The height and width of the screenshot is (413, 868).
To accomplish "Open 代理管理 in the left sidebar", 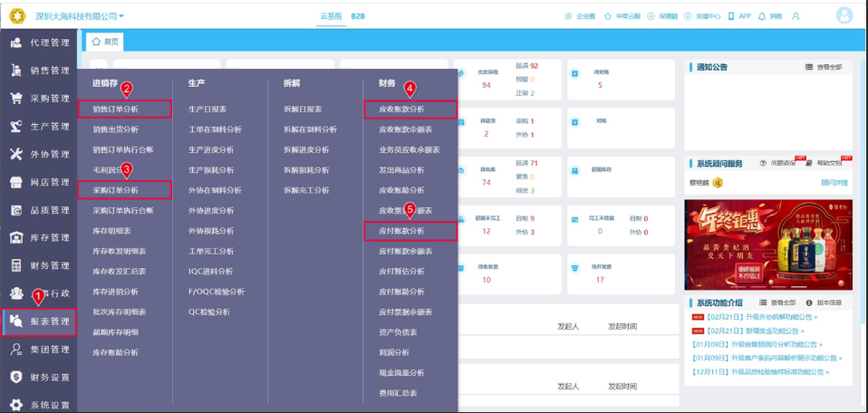I will tap(40, 43).
